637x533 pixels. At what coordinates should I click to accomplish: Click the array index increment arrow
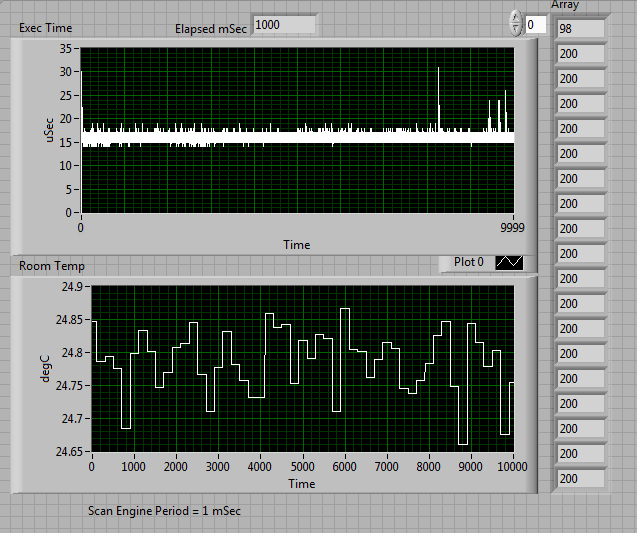click(516, 18)
